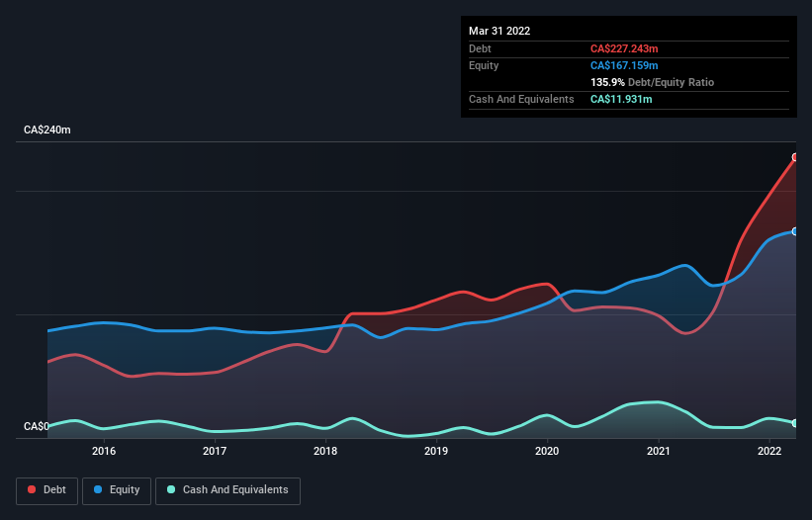Click the 2021 x-axis label
This screenshot has width=812, height=520.
click(658, 451)
